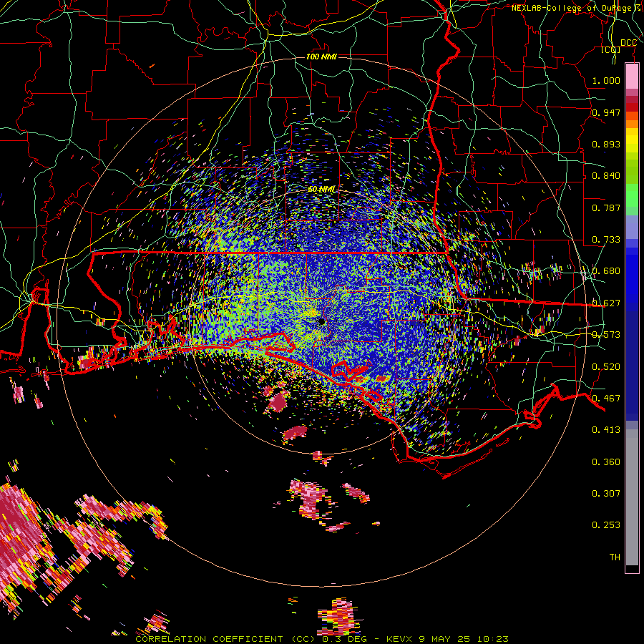Click the CORRELATION COEFFICIENT (CC) title text
This screenshot has height=644, width=644.
225,639
